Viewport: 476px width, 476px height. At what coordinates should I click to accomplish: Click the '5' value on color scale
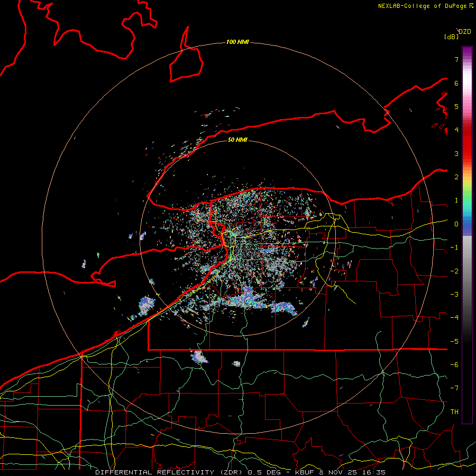456,106
